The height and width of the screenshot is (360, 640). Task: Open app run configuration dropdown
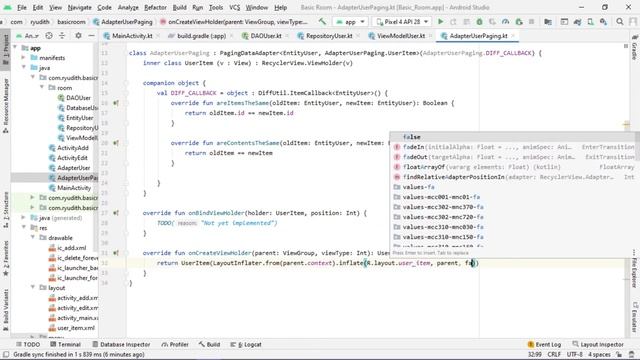[351, 22]
